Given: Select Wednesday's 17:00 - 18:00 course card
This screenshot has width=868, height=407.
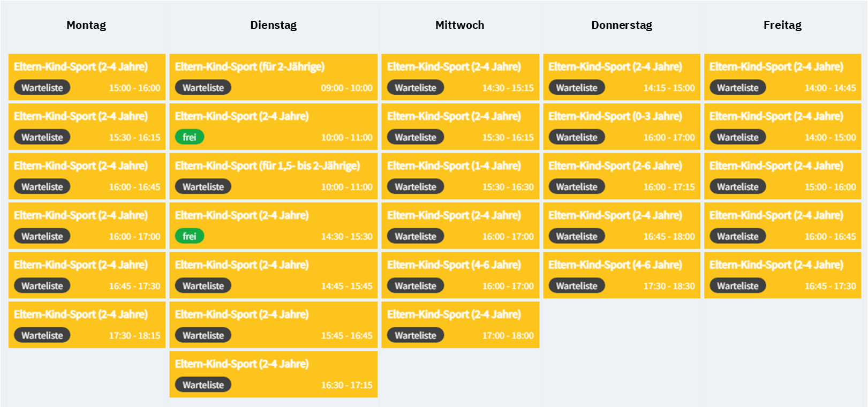Looking at the screenshot, I should point(460,325).
